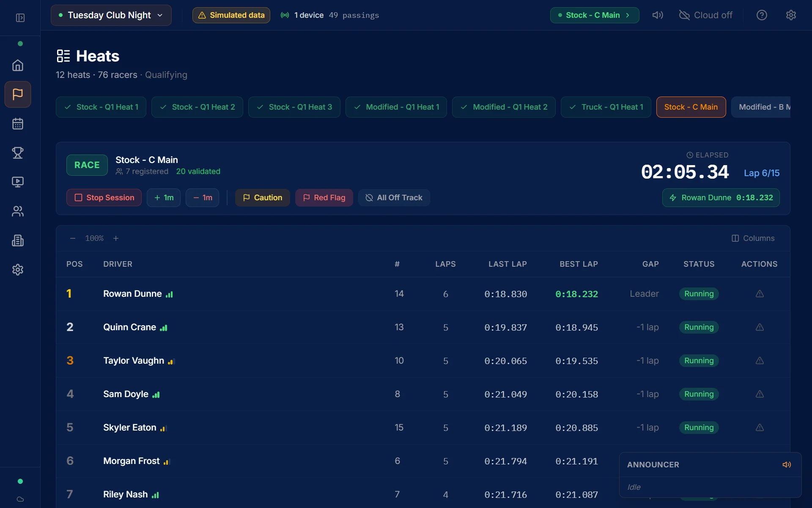The width and height of the screenshot is (812, 508).
Task: Click the warning icon for Skyler Eaton
Action: (x=760, y=428)
